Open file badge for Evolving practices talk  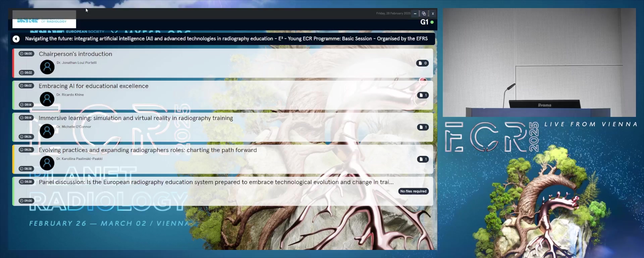coord(423,159)
